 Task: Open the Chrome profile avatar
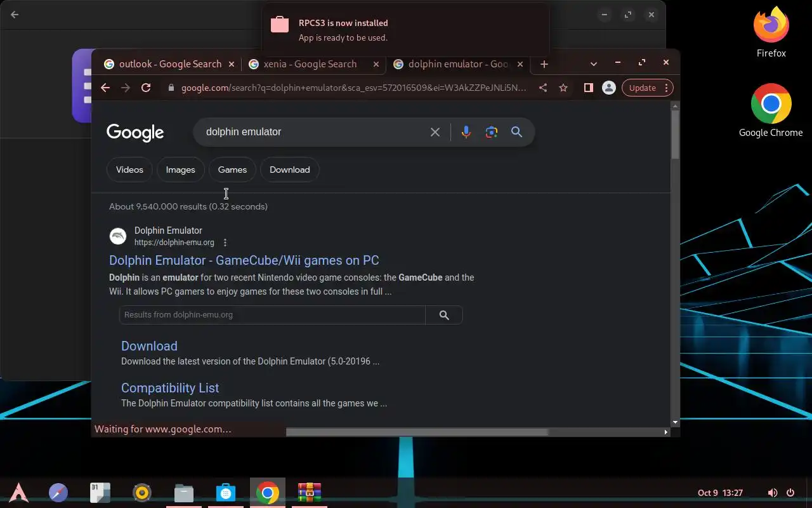(608, 88)
